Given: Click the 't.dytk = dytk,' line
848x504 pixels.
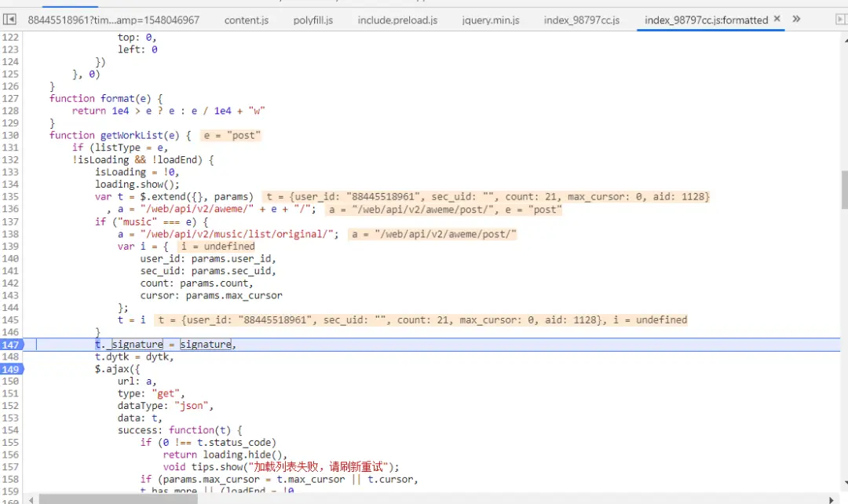Looking at the screenshot, I should (x=134, y=357).
